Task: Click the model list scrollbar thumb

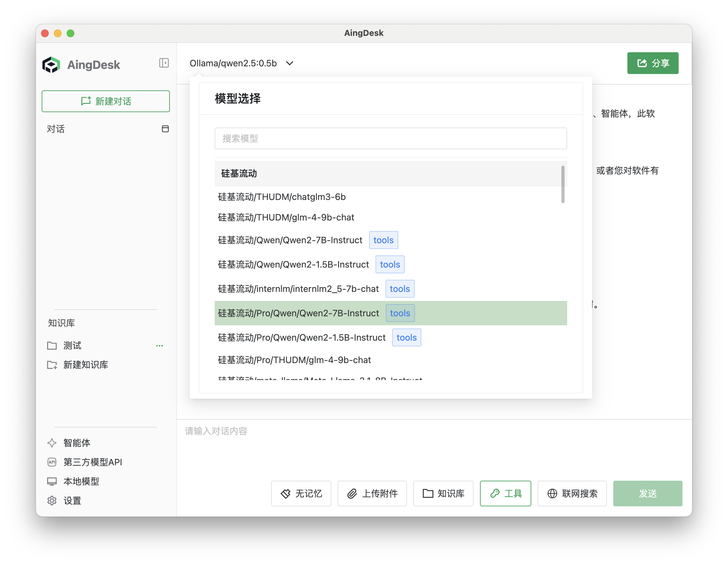Action: coord(563,184)
